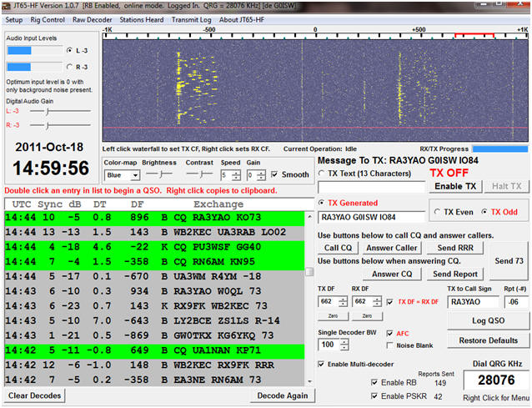Click the Call CQ button
The height and width of the screenshot is (408, 532).
(338, 248)
